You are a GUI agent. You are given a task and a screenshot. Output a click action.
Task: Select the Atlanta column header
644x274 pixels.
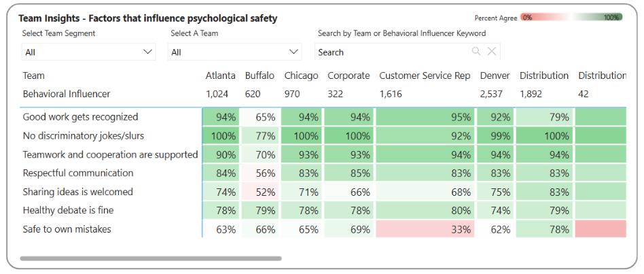(x=221, y=75)
